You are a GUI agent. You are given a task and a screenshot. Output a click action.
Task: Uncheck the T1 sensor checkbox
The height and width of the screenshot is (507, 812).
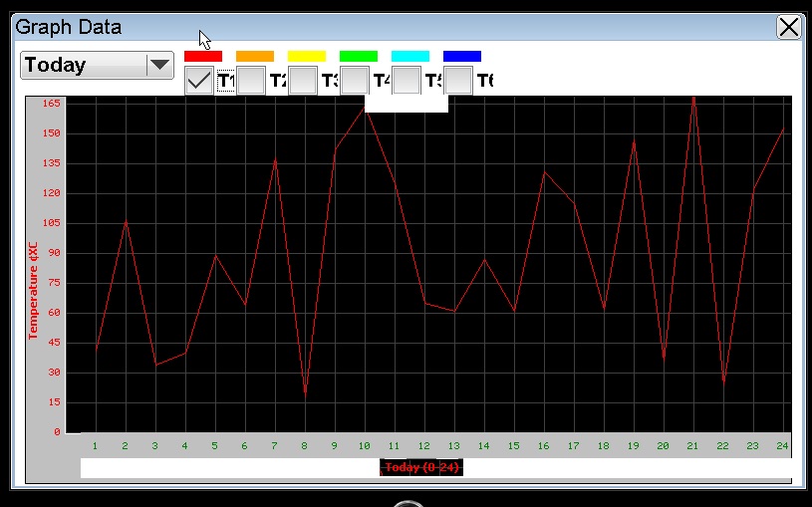point(199,81)
